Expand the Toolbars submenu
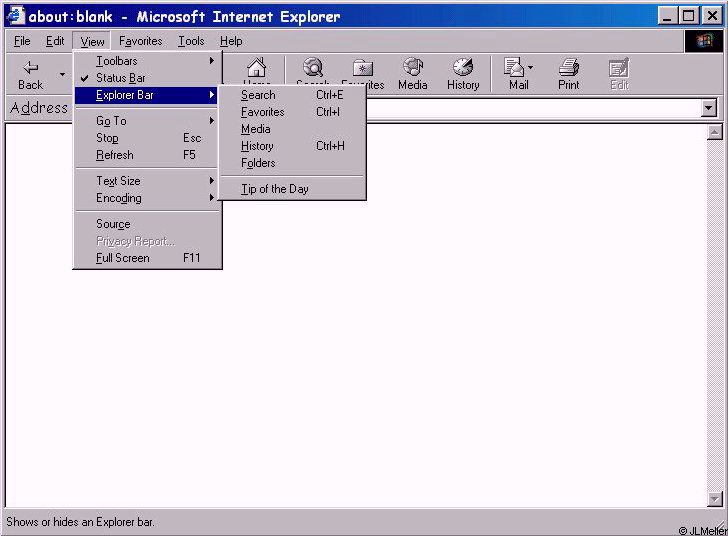This screenshot has width=728, height=536. [147, 61]
